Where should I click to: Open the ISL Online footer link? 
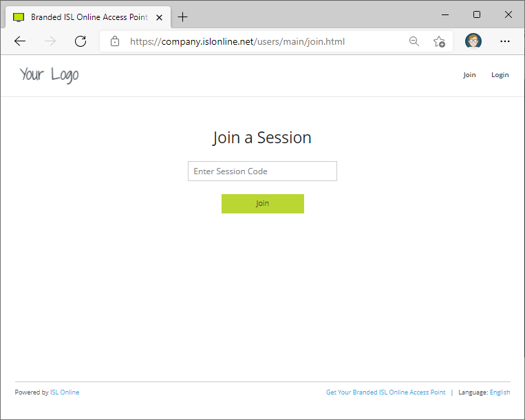tap(65, 392)
